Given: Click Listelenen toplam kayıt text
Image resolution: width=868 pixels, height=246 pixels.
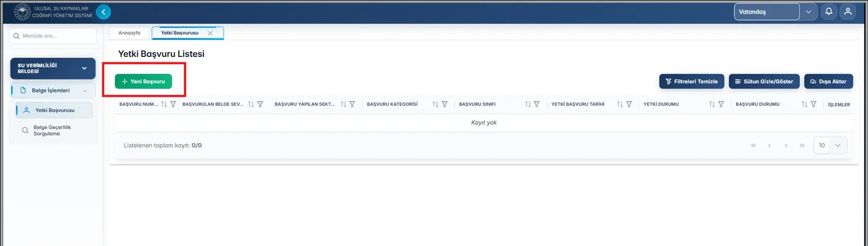Looking at the screenshot, I should click(163, 146).
